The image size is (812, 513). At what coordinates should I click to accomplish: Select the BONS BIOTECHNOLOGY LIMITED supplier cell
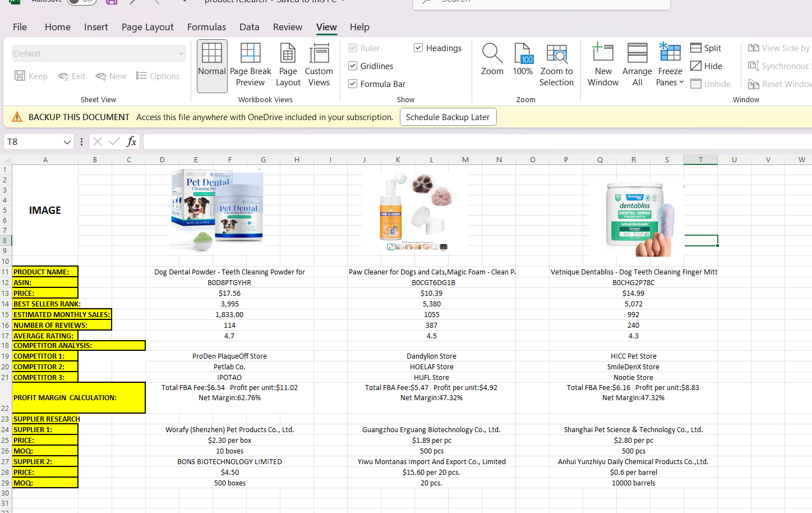point(229,462)
